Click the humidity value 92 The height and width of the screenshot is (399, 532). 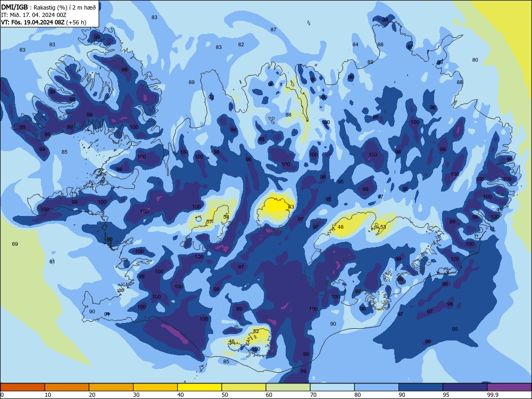[211, 97]
